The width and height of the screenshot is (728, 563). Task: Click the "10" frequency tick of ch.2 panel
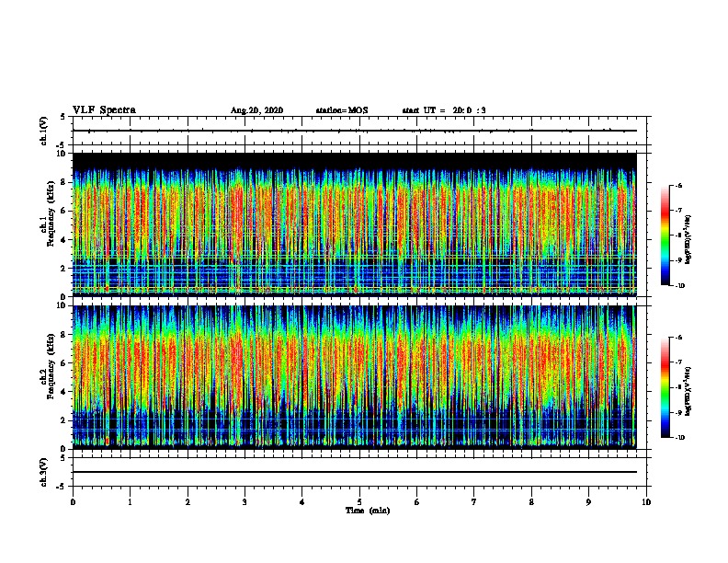pyautogui.click(x=62, y=305)
